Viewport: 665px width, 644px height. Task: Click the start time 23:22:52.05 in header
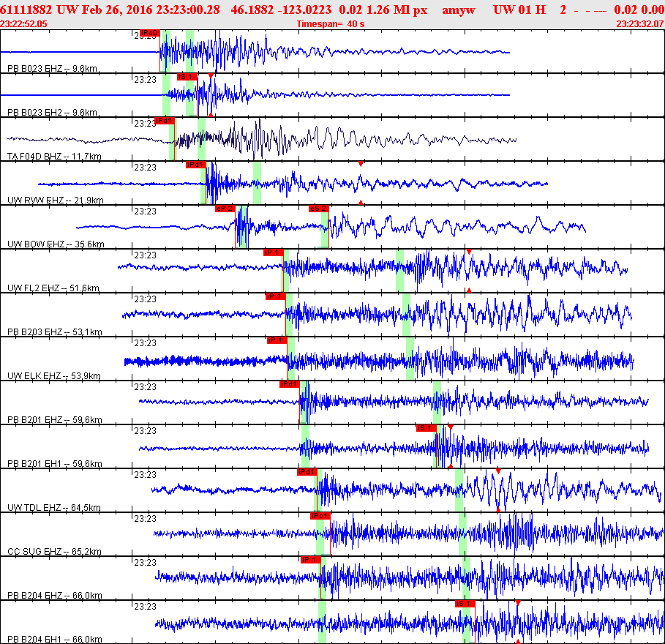coord(24,24)
